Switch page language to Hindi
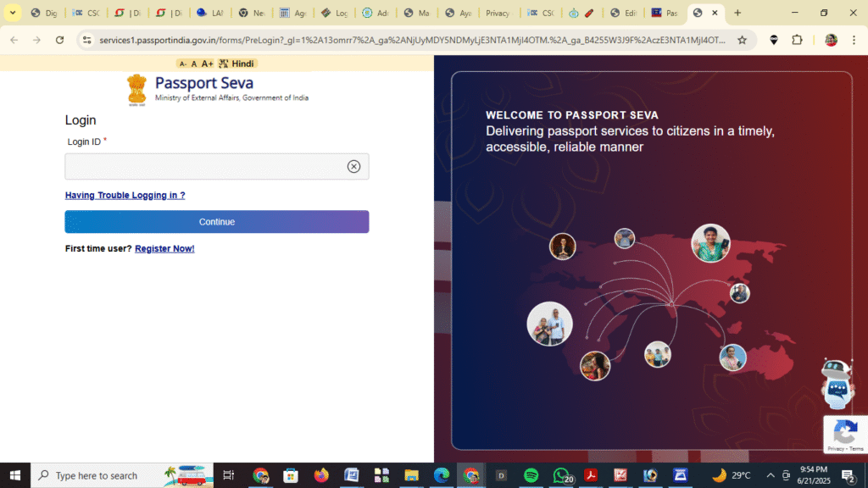 [x=236, y=64]
